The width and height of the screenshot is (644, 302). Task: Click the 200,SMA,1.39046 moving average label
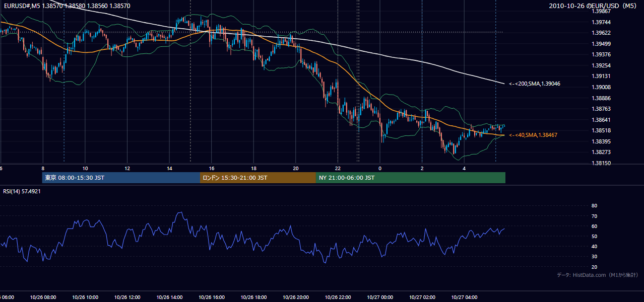[535, 84]
